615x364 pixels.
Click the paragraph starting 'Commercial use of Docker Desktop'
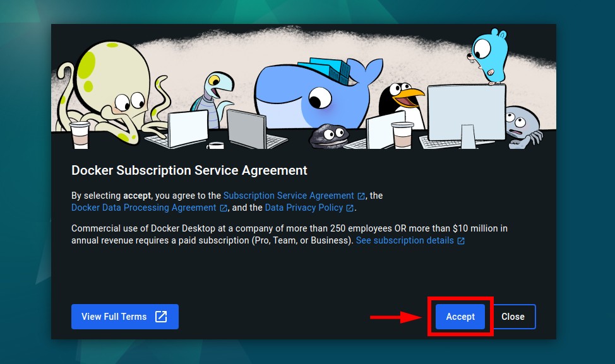point(289,234)
